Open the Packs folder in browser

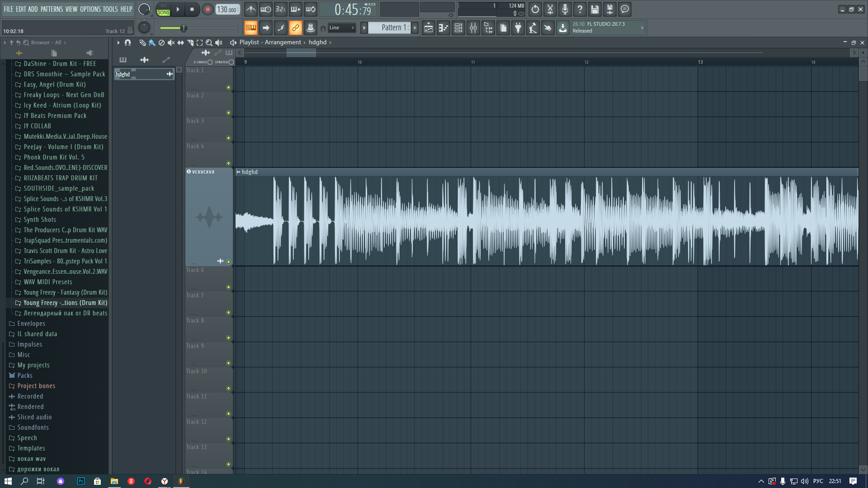coord(24,375)
